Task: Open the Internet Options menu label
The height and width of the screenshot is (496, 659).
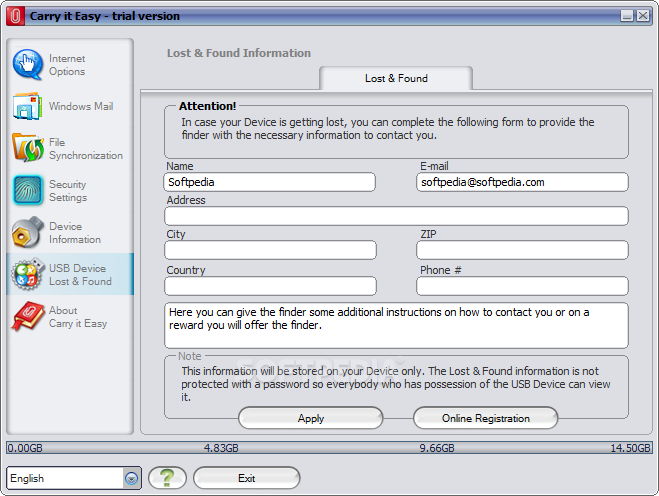Action: click(x=67, y=65)
